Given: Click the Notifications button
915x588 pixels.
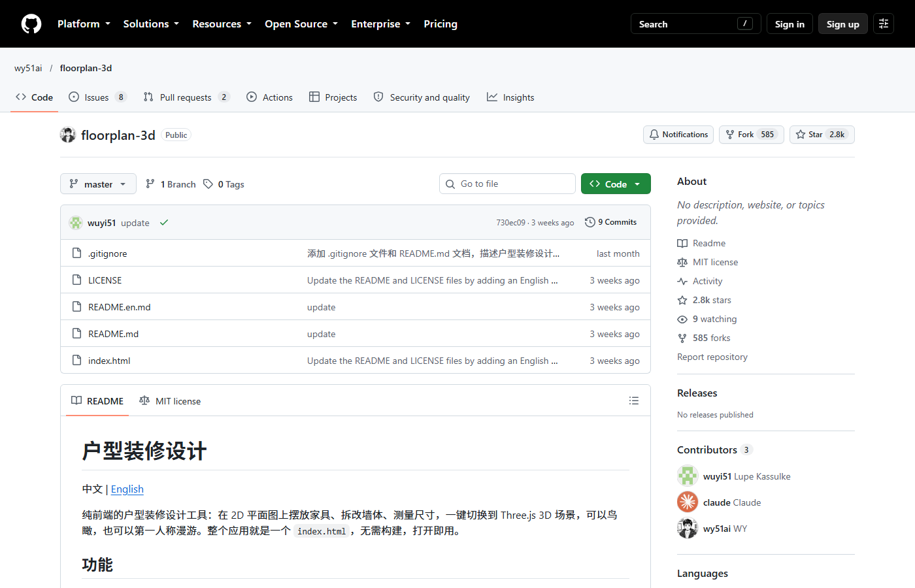Looking at the screenshot, I should click(678, 135).
